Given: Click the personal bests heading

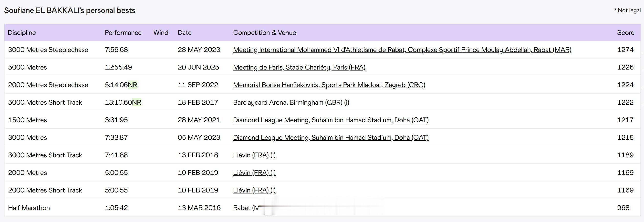Looking at the screenshot, I should point(70,10).
